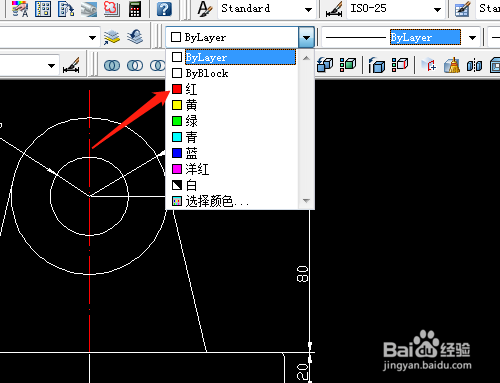Select the Separate solids tool

tap(474, 65)
